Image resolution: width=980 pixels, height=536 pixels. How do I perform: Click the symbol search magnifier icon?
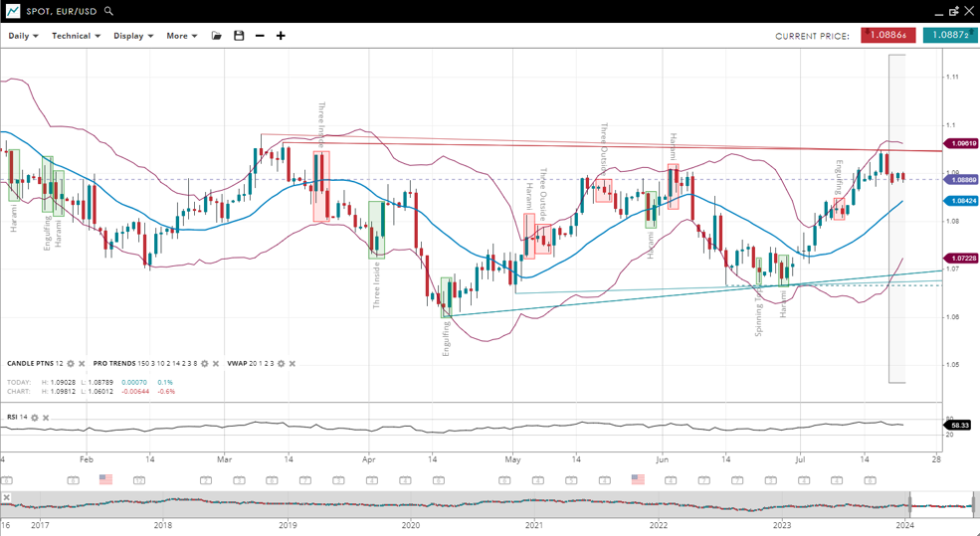(x=108, y=11)
